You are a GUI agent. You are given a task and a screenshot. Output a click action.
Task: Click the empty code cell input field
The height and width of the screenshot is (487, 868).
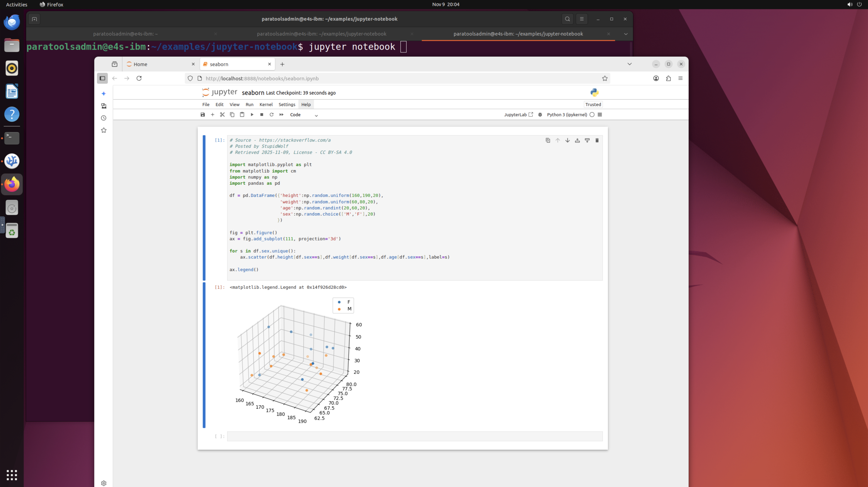415,436
